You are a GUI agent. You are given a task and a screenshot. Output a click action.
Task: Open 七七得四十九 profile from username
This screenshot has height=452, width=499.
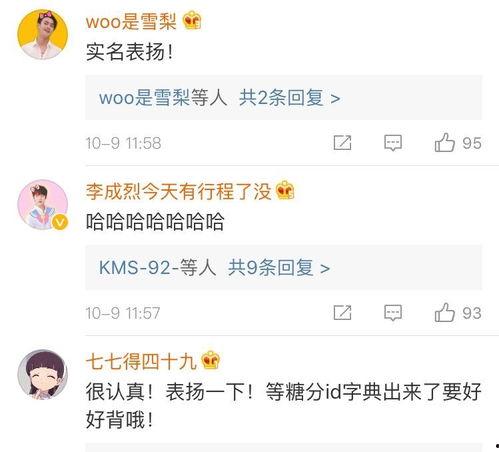pyautogui.click(x=141, y=361)
